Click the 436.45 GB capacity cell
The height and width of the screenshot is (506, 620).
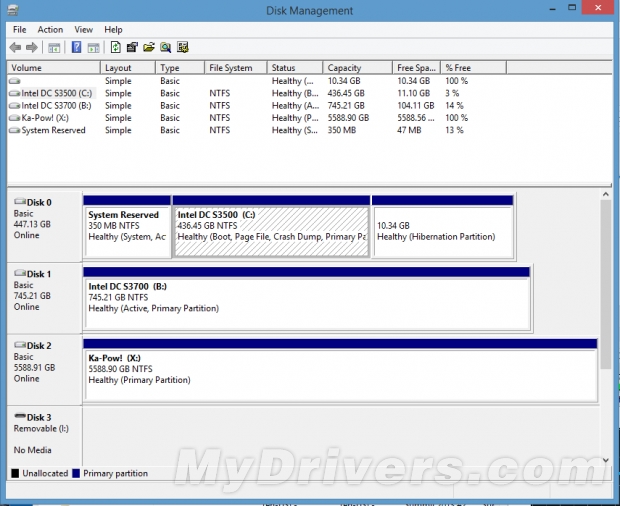click(x=346, y=94)
